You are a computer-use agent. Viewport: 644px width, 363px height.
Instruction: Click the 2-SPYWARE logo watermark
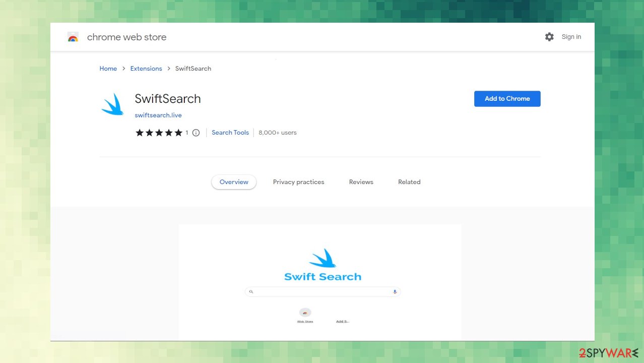[x=608, y=353]
